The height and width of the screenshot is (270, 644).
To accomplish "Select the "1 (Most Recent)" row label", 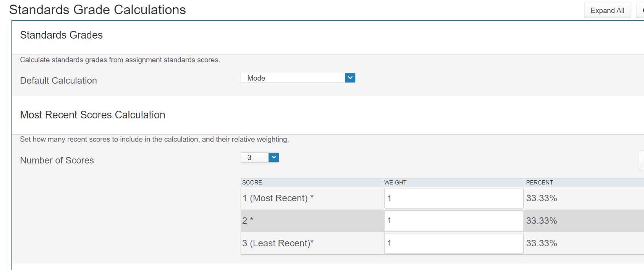I will 278,198.
